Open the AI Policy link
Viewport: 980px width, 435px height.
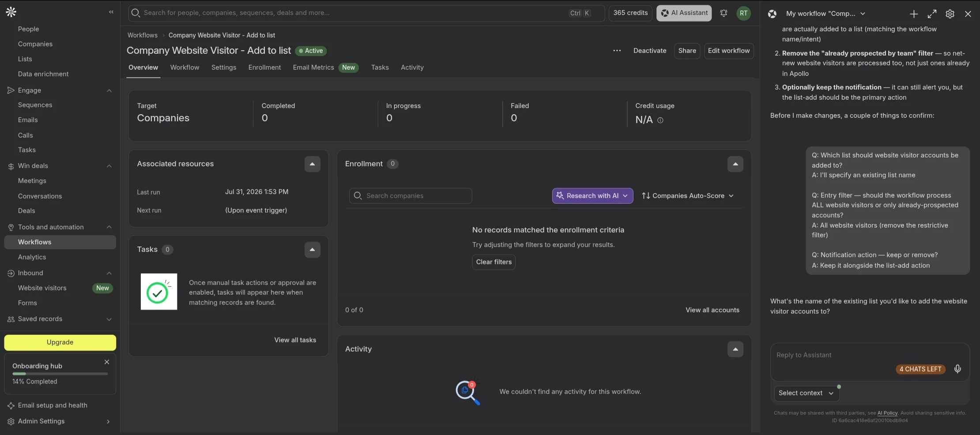click(887, 413)
